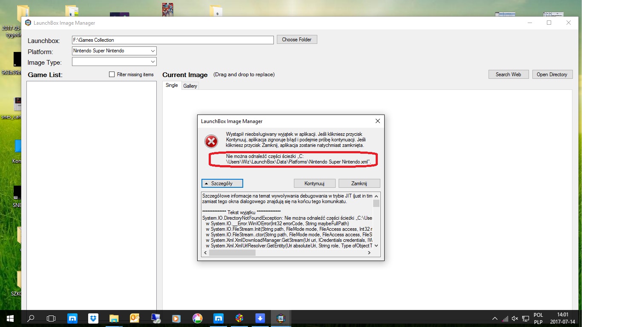Click the Launchbox folder path field
Viewport: 644px width, 327px height.
[172, 40]
